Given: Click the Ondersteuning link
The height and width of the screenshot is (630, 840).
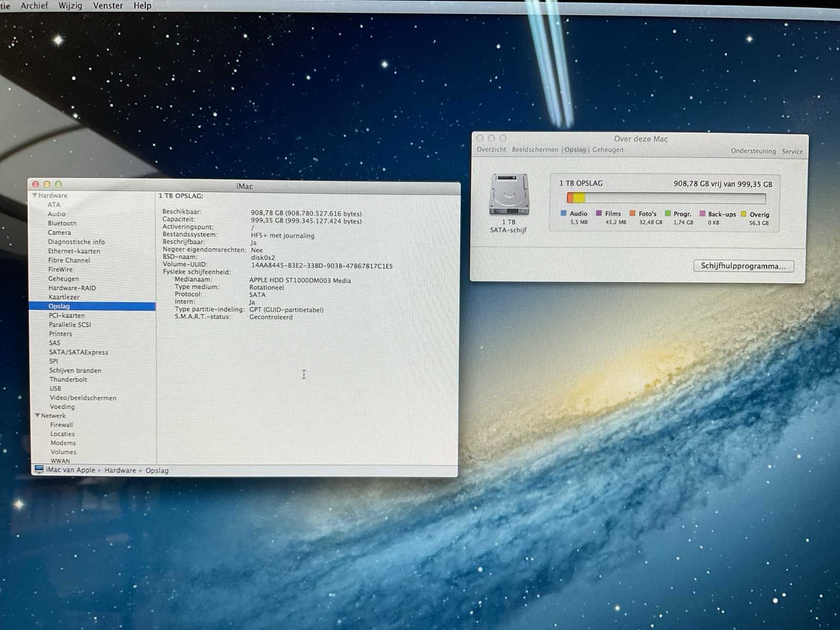Looking at the screenshot, I should pyautogui.click(x=753, y=151).
